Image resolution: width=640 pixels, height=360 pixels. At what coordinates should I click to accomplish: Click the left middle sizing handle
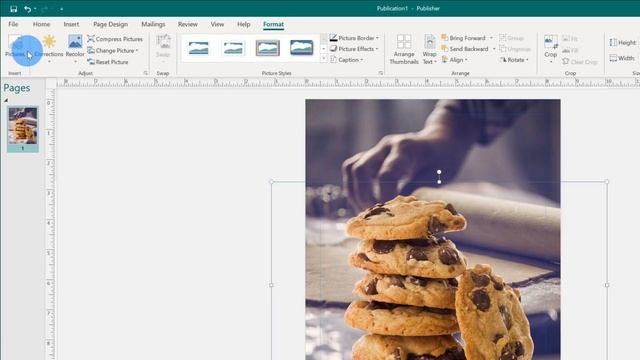coord(271,285)
